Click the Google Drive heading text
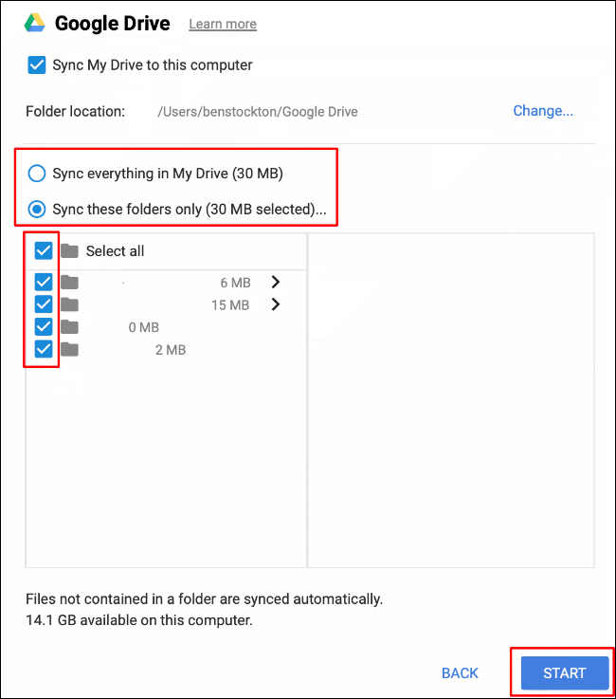This screenshot has height=699, width=616. pos(112,23)
